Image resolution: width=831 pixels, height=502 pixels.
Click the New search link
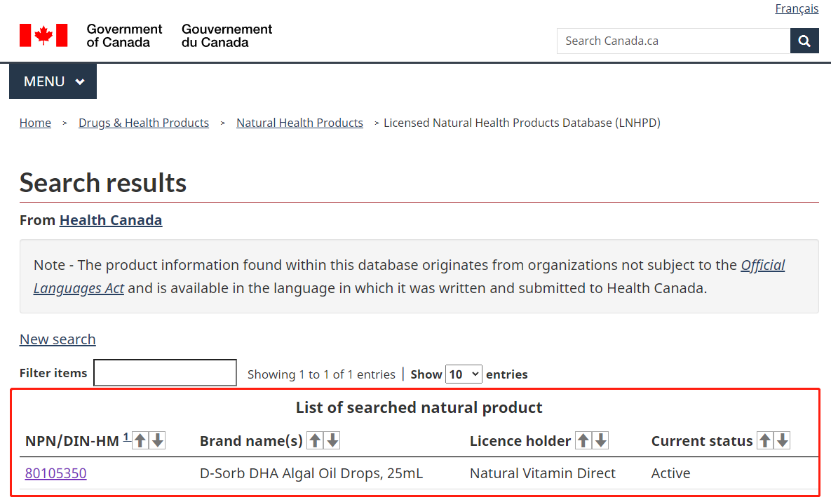coord(58,339)
